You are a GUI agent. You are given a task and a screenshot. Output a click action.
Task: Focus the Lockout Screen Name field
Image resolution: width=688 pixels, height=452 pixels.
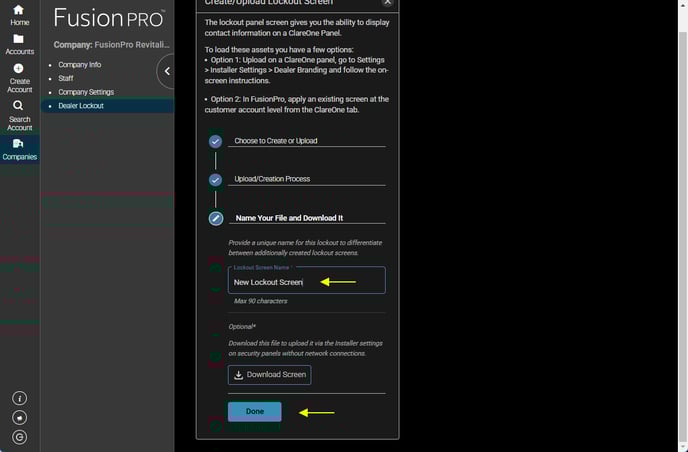click(x=307, y=280)
